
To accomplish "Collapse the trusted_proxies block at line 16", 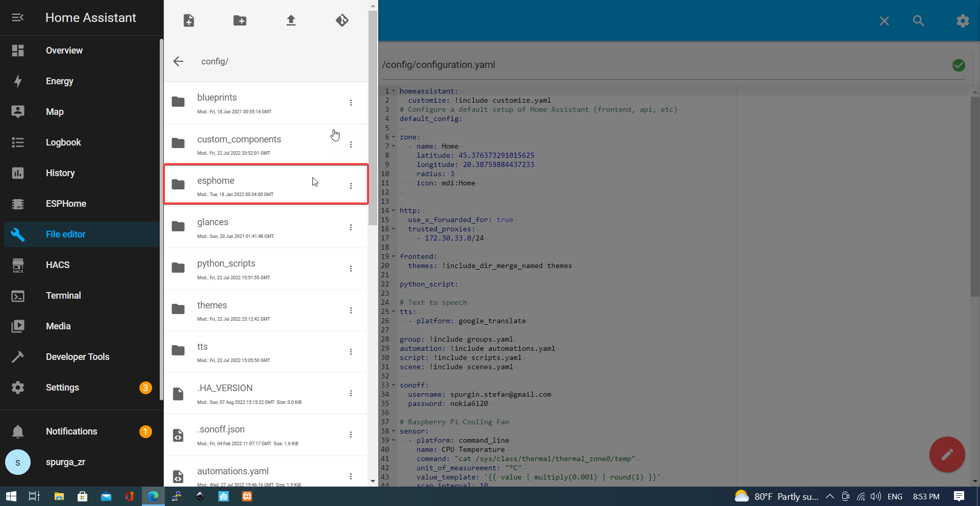I will (x=394, y=229).
